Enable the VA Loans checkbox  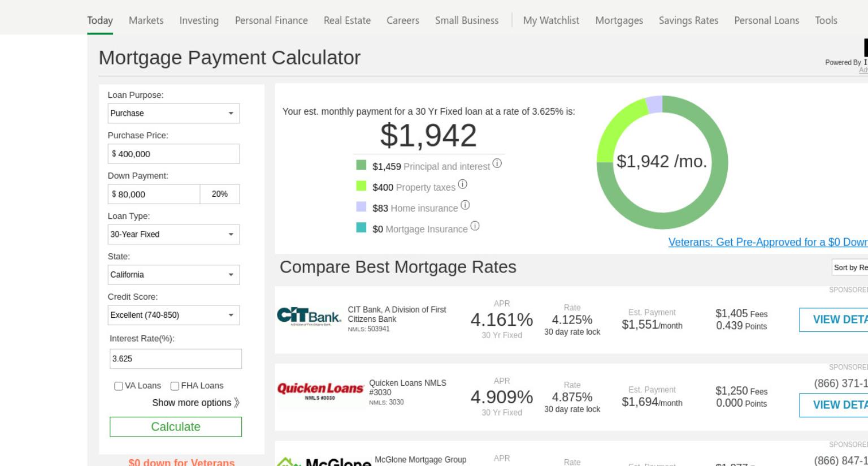[119, 386]
